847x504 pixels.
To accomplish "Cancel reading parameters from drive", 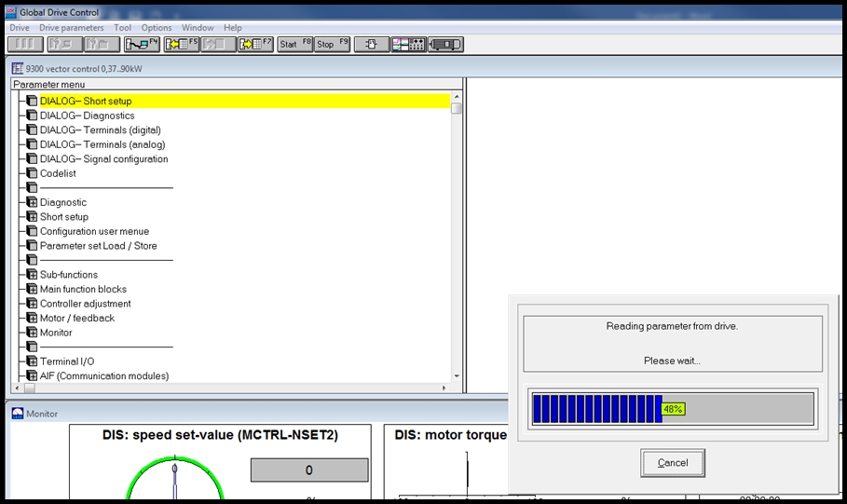I will tap(673, 463).
